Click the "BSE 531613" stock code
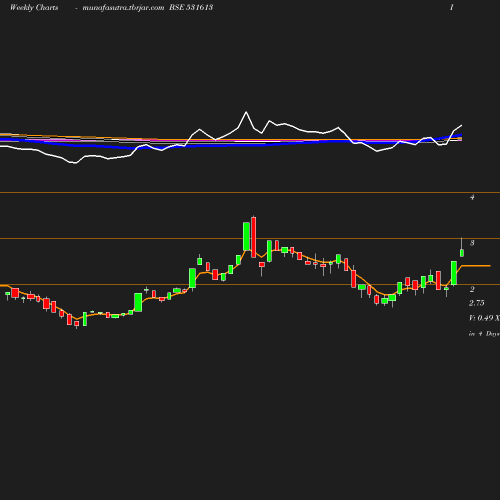 pyautogui.click(x=191, y=7)
